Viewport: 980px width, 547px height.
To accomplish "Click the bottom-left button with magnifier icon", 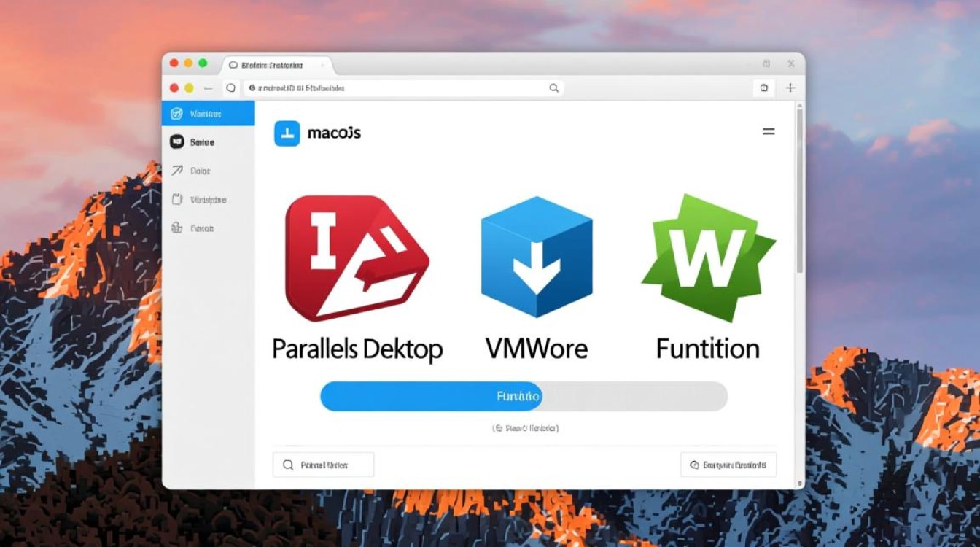I will [x=323, y=465].
